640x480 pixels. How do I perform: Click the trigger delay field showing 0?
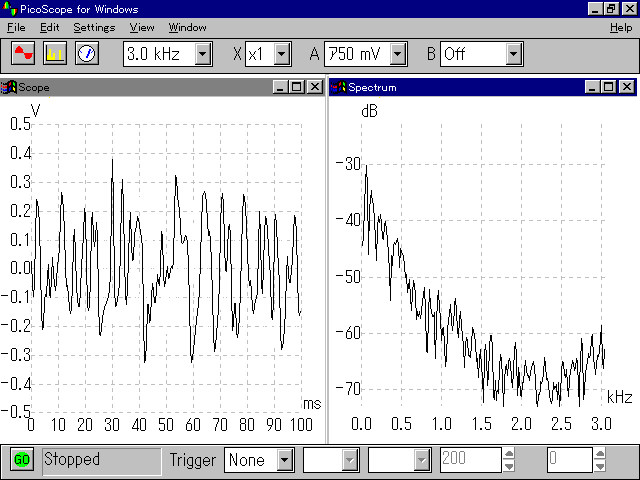pos(569,460)
